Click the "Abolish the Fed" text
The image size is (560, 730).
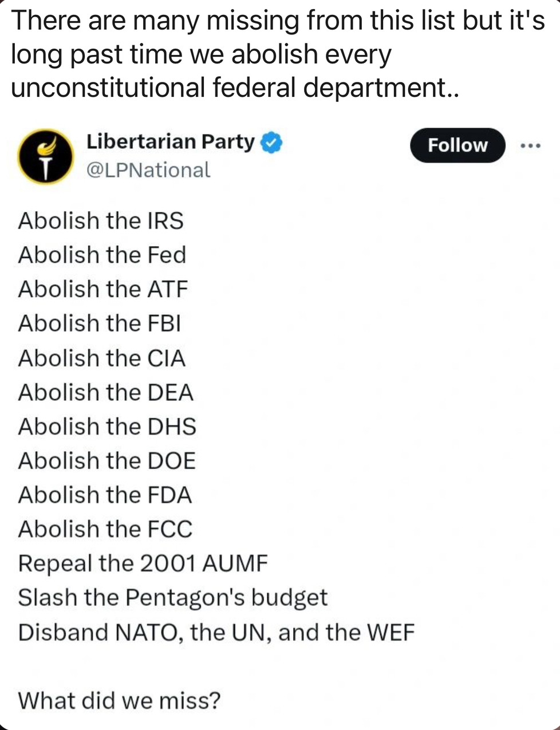pos(102,255)
